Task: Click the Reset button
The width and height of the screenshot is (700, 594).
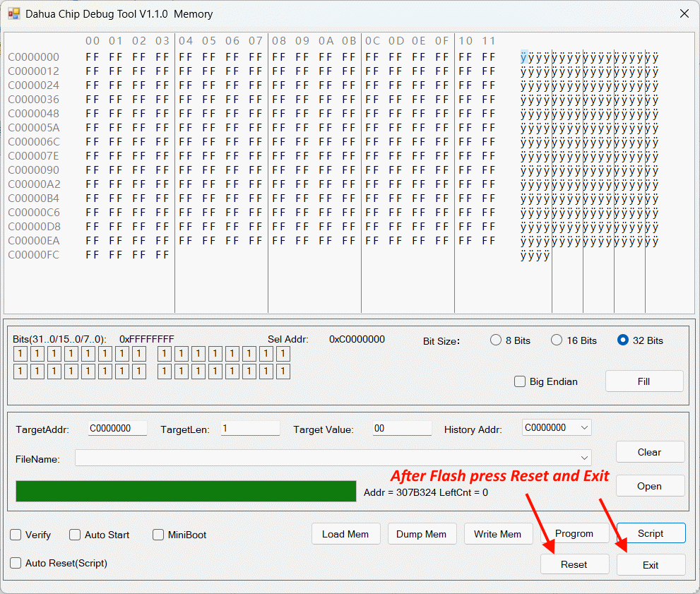Action: 574,564
